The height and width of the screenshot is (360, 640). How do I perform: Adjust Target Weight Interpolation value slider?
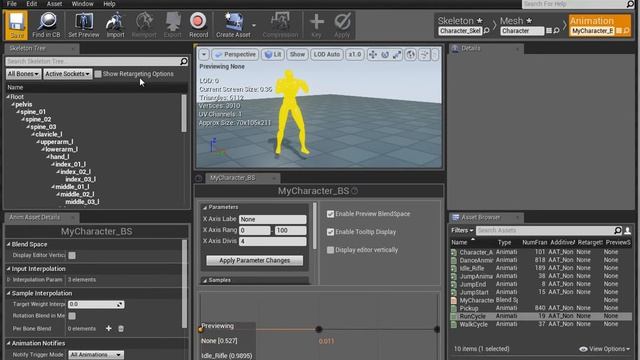coord(96,304)
